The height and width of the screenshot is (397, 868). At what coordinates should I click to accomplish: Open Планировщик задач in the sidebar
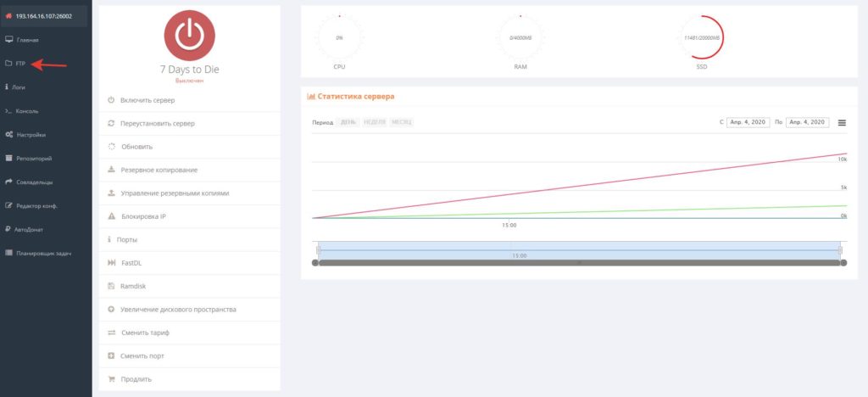click(x=46, y=253)
